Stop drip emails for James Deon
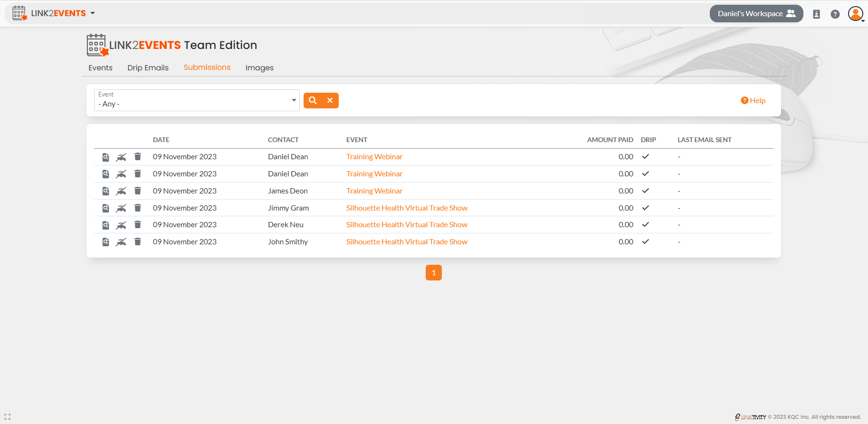 point(121,191)
